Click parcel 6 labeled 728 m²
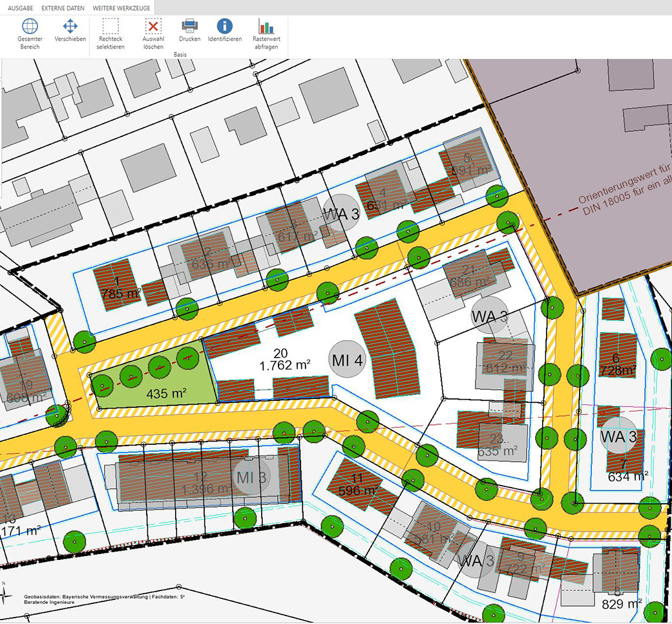This screenshot has height=624, width=672. [616, 365]
